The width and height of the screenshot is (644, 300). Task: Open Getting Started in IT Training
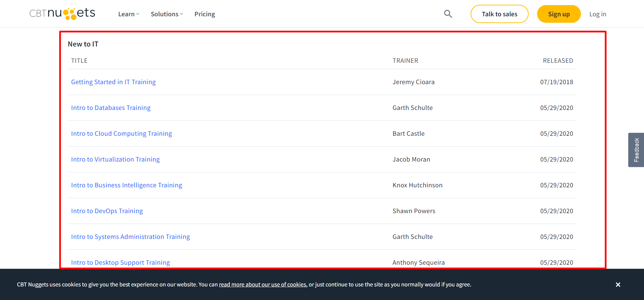click(x=113, y=82)
